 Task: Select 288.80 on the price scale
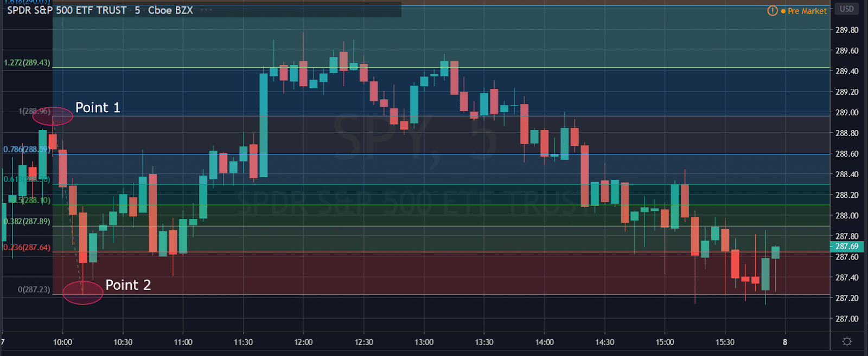pos(847,133)
